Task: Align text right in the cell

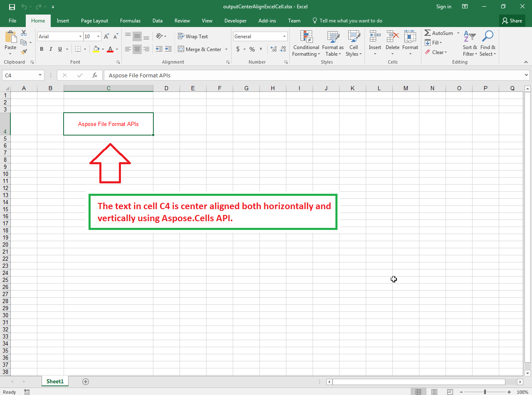Action: [x=146, y=49]
